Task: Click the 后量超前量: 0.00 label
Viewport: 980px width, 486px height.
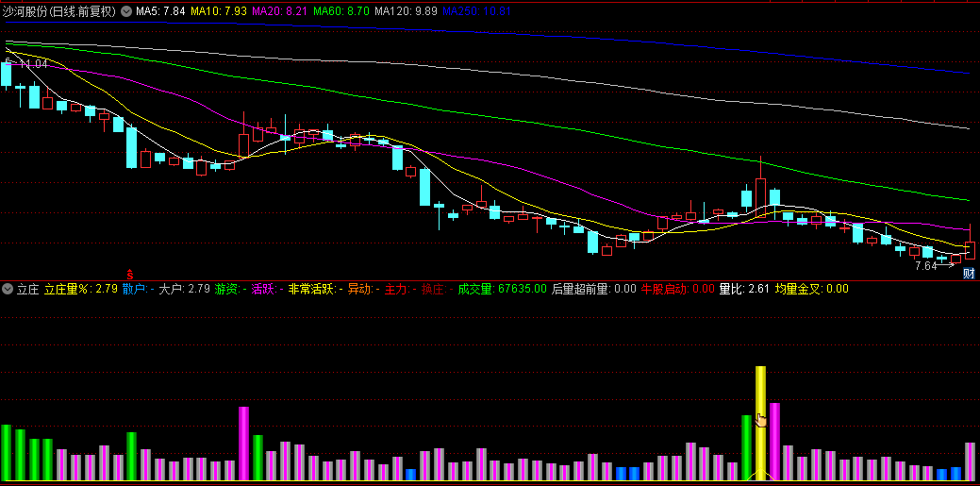Action: pos(593,289)
